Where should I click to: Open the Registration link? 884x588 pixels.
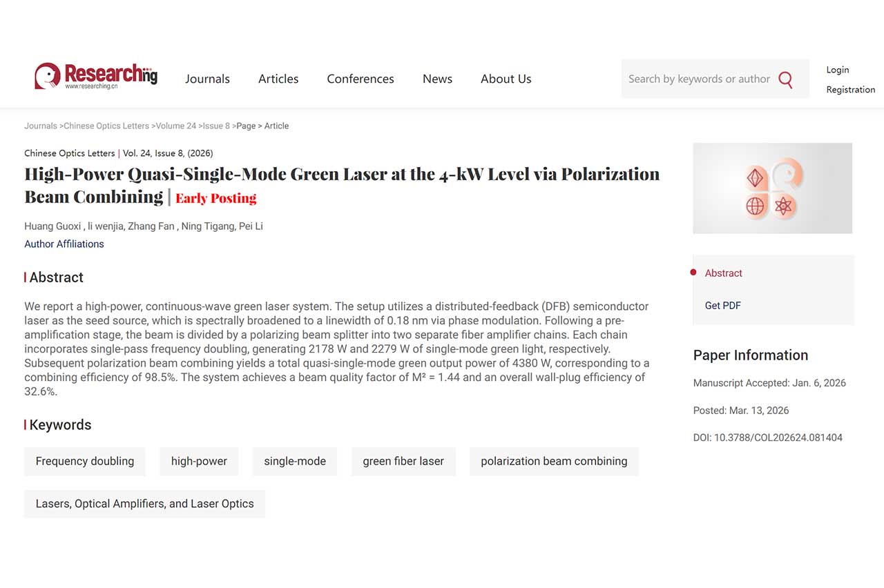point(850,90)
